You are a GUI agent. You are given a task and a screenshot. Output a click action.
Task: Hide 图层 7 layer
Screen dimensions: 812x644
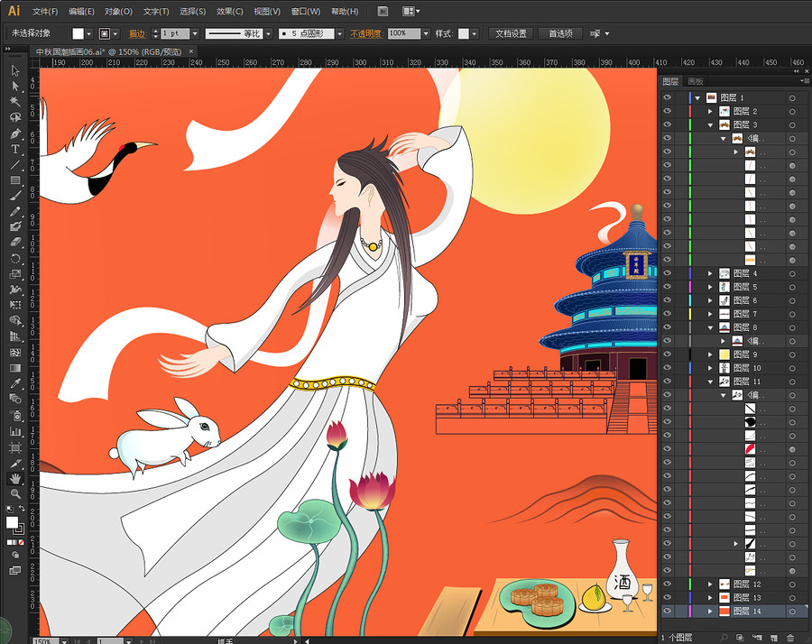667,313
